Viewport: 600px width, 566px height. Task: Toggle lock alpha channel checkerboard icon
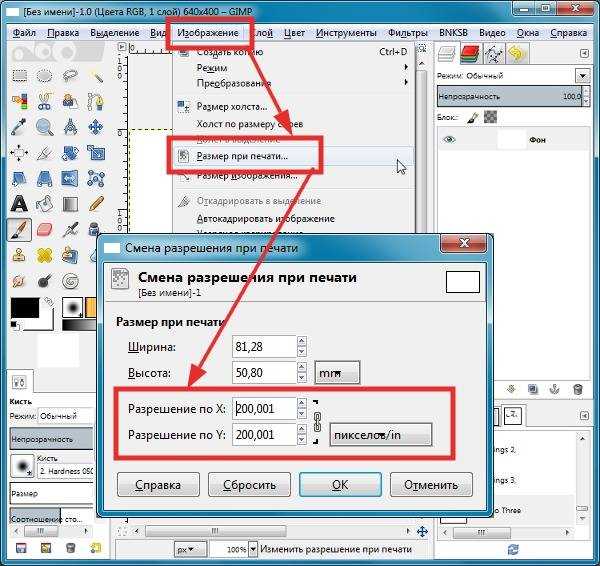pos(491,117)
